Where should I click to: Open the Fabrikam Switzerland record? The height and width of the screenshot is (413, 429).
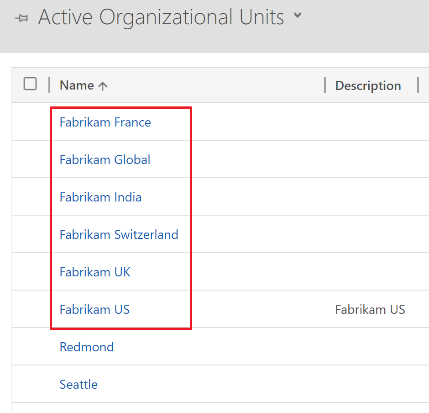[x=119, y=234]
